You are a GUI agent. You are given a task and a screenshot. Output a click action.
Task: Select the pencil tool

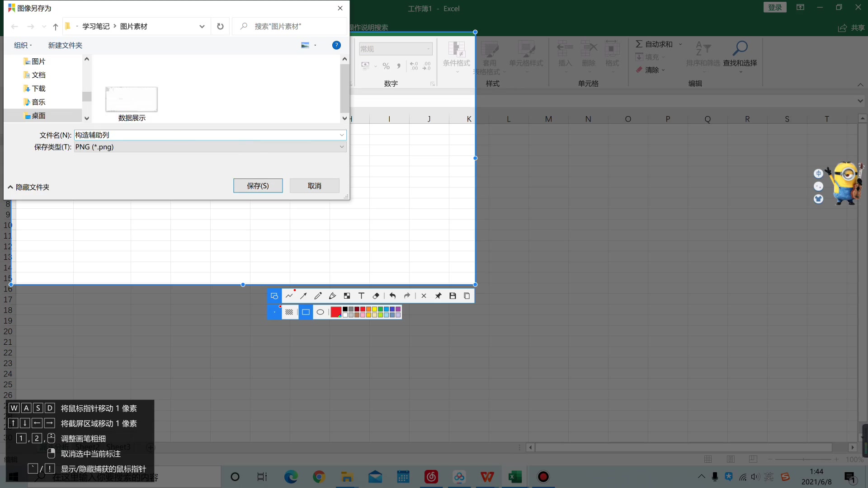click(x=318, y=296)
